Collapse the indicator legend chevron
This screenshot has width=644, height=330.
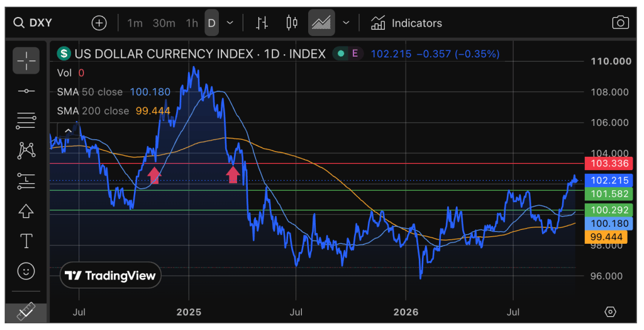[68, 131]
